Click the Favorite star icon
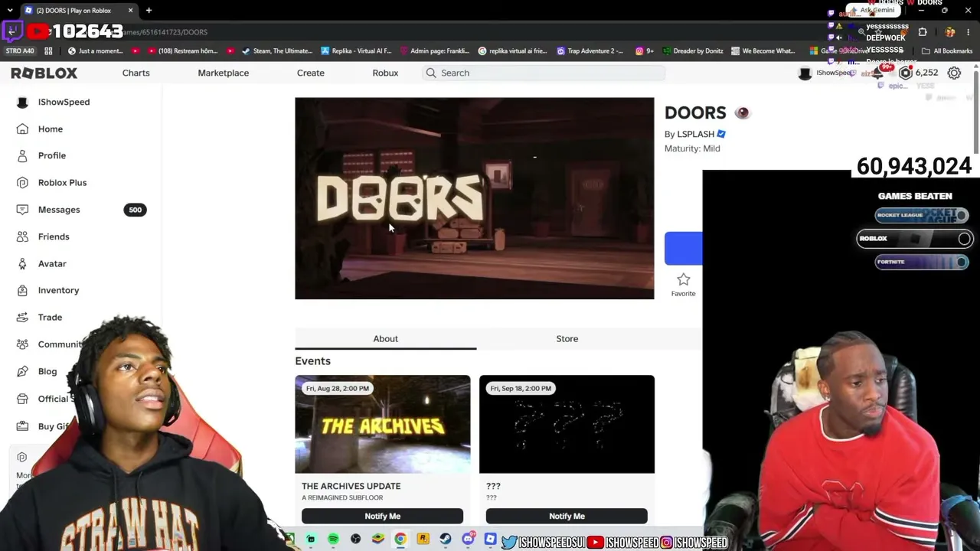The image size is (980, 551). point(683,280)
